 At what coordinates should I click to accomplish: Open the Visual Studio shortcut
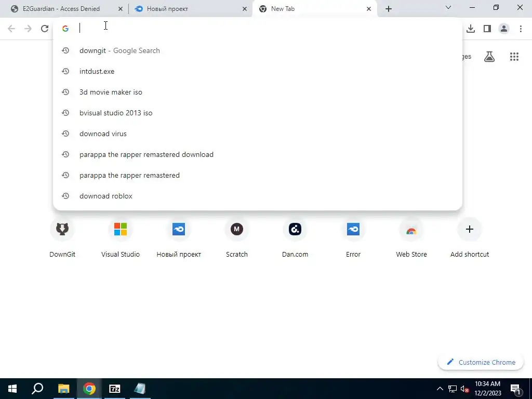(121, 238)
